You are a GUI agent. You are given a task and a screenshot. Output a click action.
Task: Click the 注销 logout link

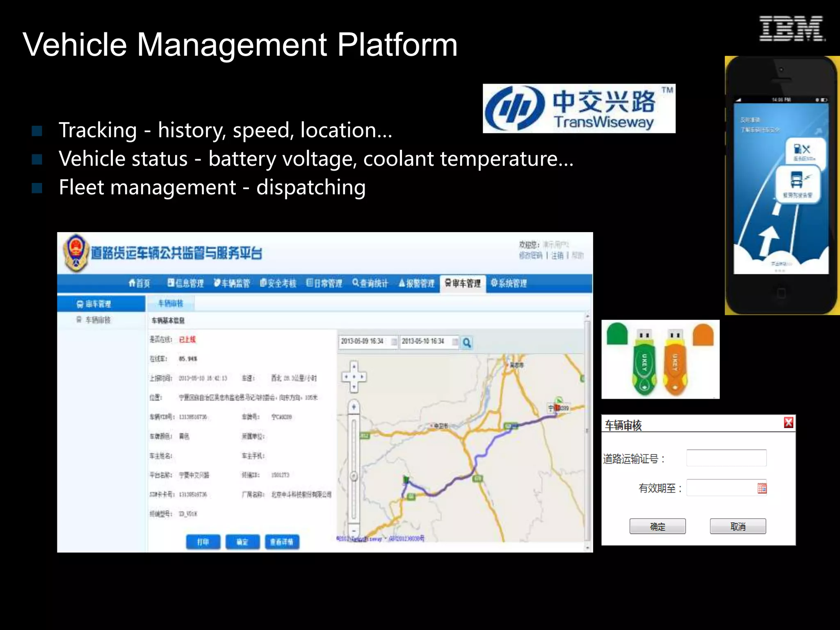pos(557,256)
